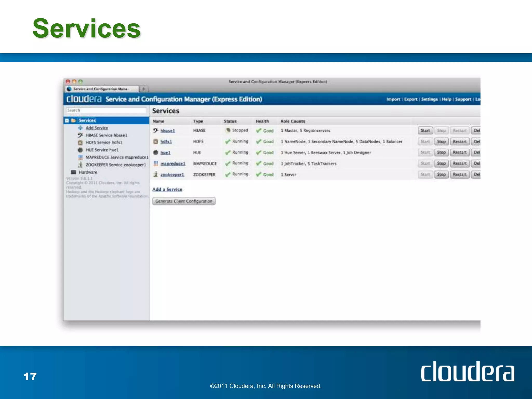Open Help in the header menu
This screenshot has width=532, height=399.
[447, 99]
